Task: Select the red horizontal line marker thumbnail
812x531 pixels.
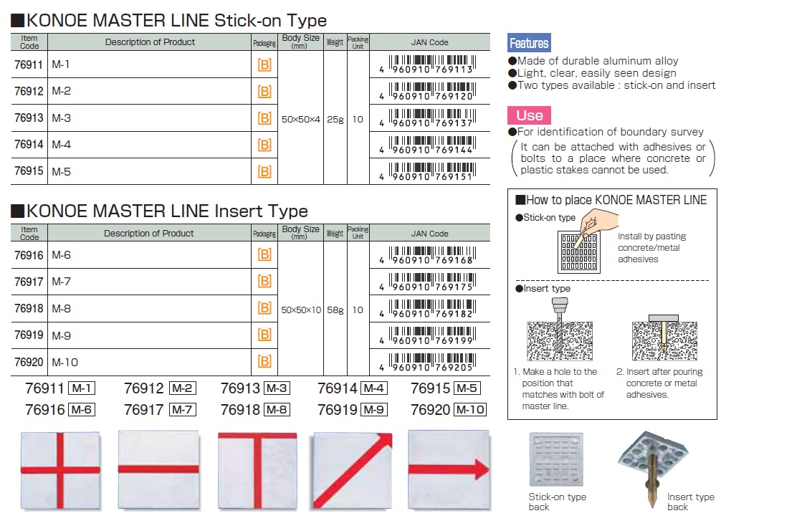Action: (x=158, y=469)
